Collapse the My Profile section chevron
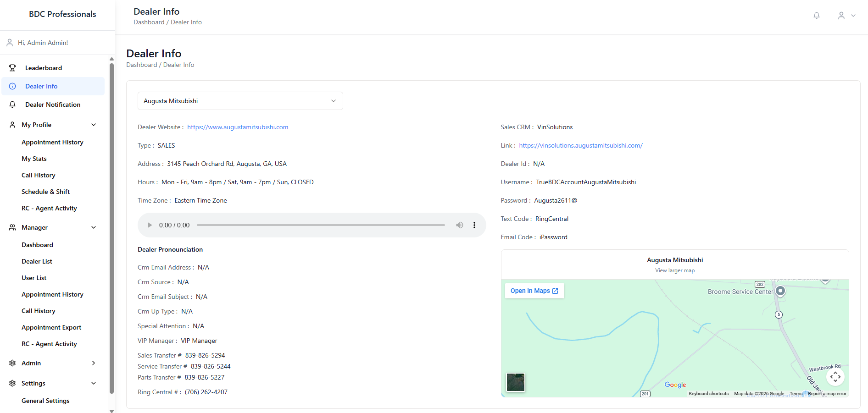 coord(94,125)
